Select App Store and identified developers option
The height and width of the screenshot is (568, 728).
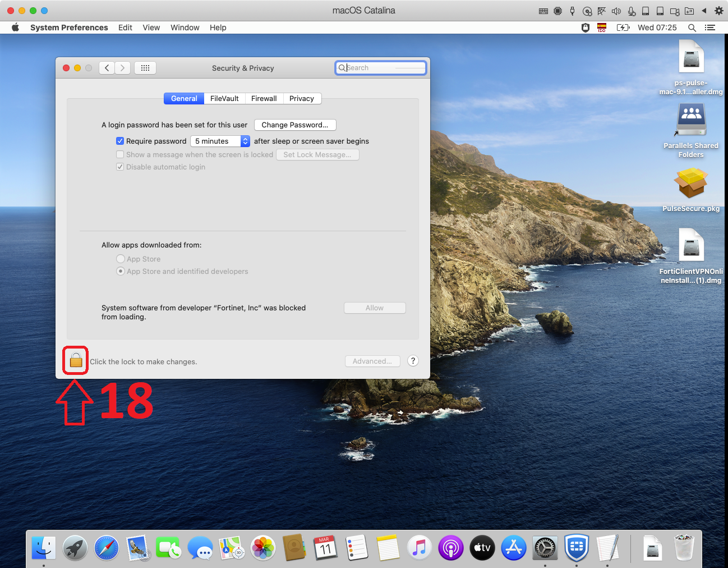(x=121, y=271)
